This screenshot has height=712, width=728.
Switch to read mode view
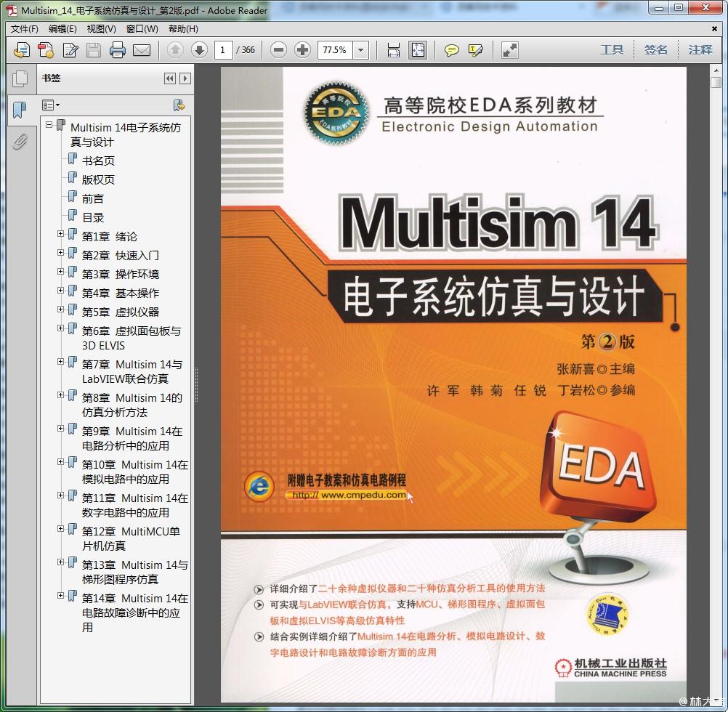click(510, 50)
